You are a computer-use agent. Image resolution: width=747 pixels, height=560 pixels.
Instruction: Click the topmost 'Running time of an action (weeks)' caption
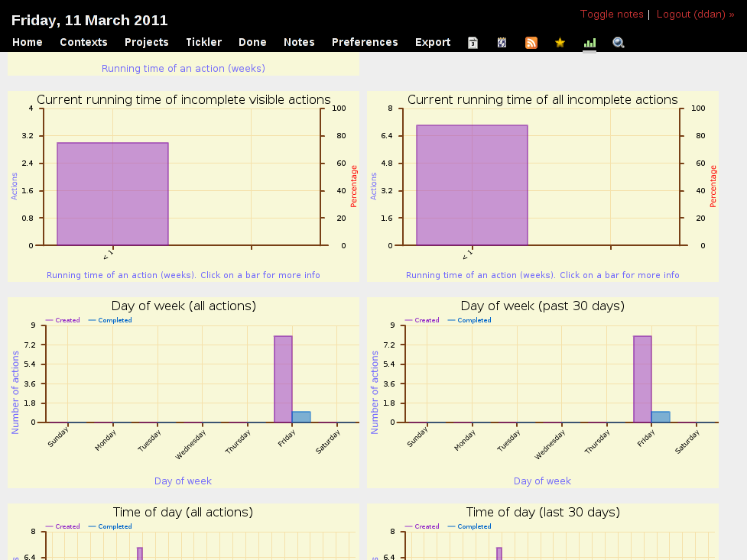coord(184,69)
